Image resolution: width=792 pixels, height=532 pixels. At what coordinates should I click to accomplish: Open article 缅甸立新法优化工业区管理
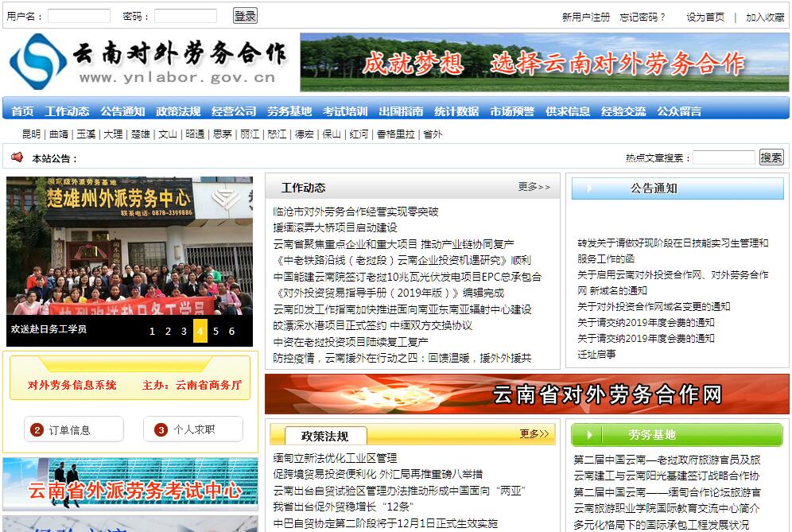335,458
